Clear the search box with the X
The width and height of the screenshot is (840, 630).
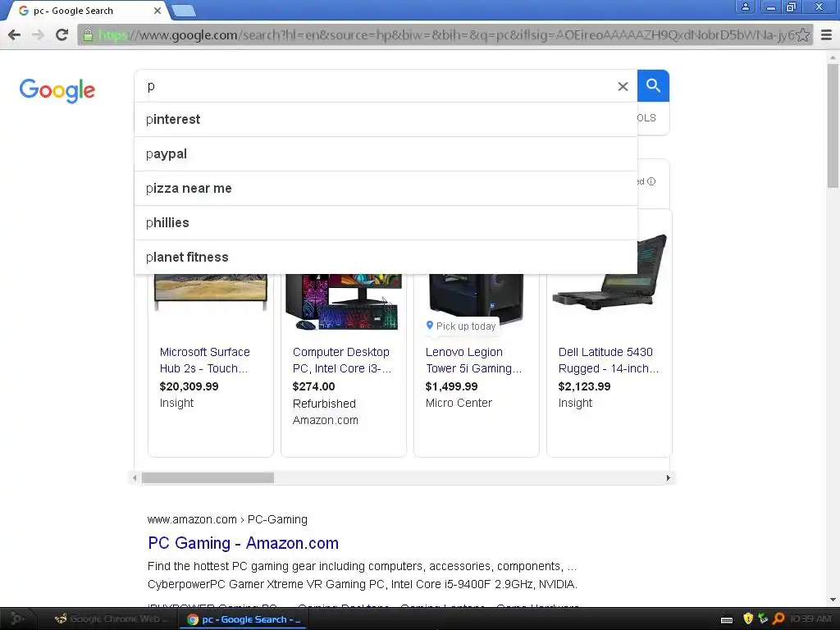click(x=623, y=86)
